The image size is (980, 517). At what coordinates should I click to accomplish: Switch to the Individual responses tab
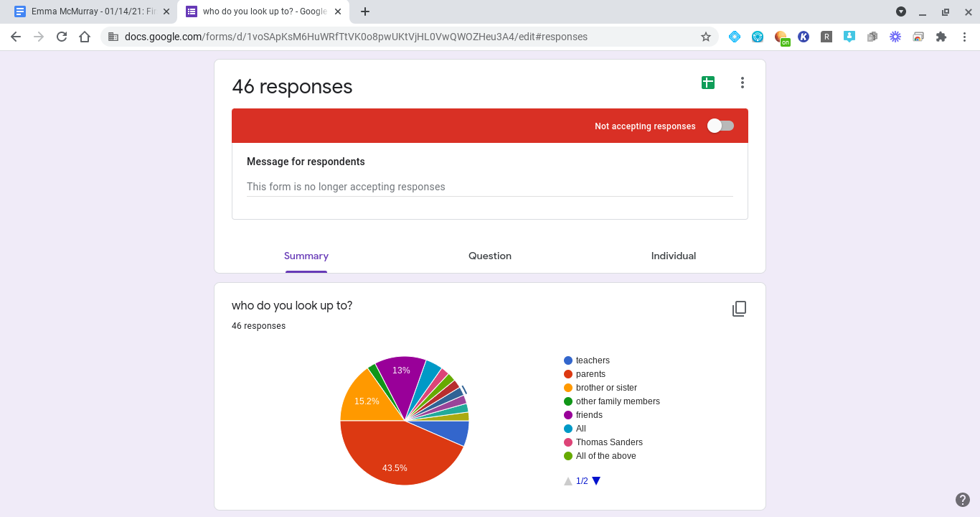point(674,256)
